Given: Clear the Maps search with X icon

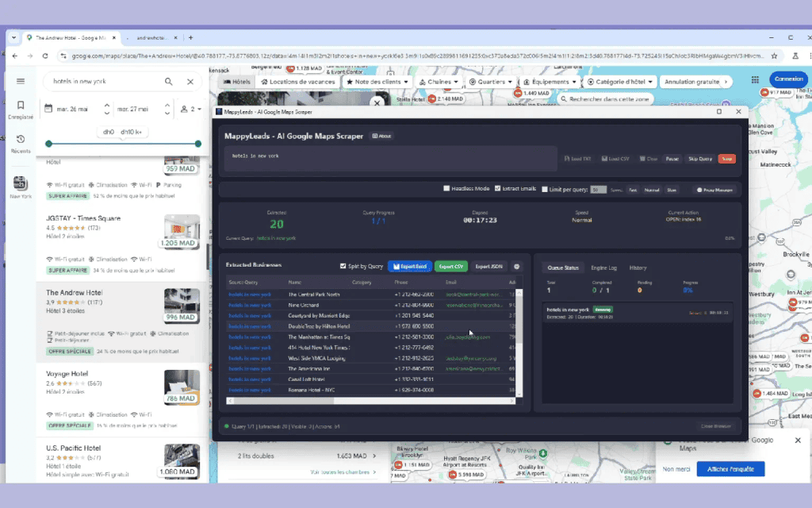Looking at the screenshot, I should pos(190,82).
